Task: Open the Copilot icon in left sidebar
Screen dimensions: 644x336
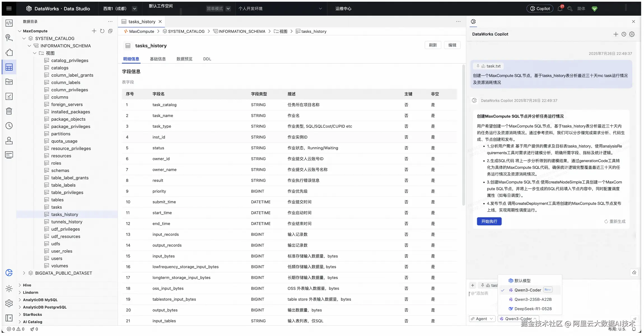Action: [x=9, y=272]
